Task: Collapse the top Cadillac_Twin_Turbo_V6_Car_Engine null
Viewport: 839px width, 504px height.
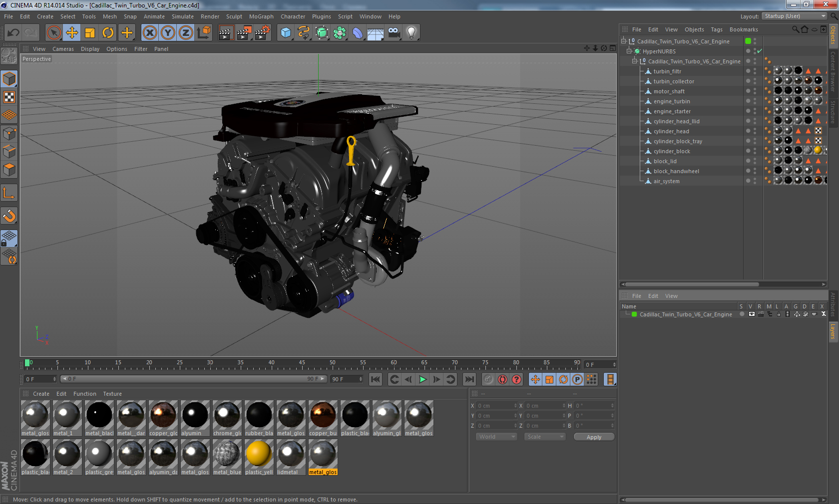Action: click(624, 41)
